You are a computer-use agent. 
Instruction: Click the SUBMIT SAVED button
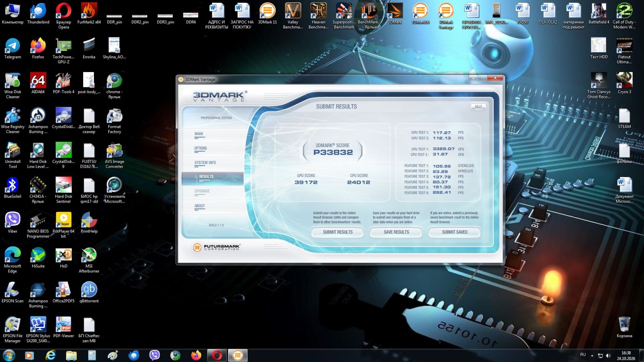[455, 232]
